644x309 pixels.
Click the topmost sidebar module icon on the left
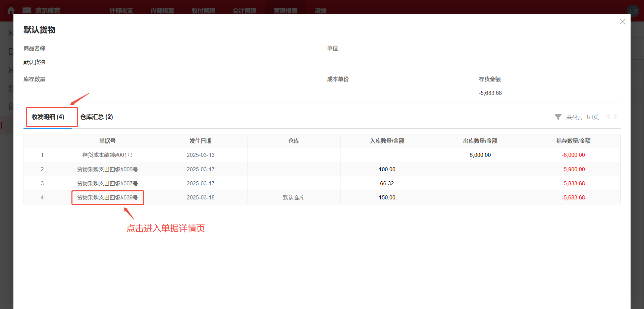click(x=11, y=33)
